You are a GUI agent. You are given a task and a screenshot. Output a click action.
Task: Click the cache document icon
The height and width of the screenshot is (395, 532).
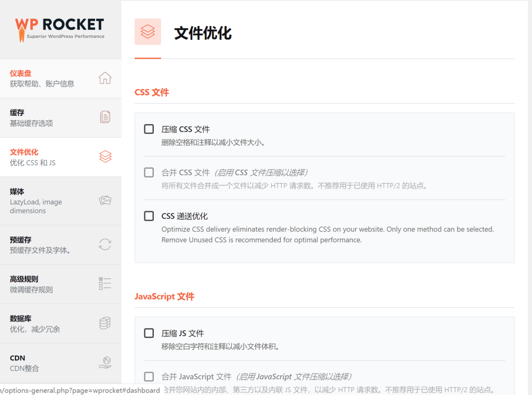[x=105, y=117]
